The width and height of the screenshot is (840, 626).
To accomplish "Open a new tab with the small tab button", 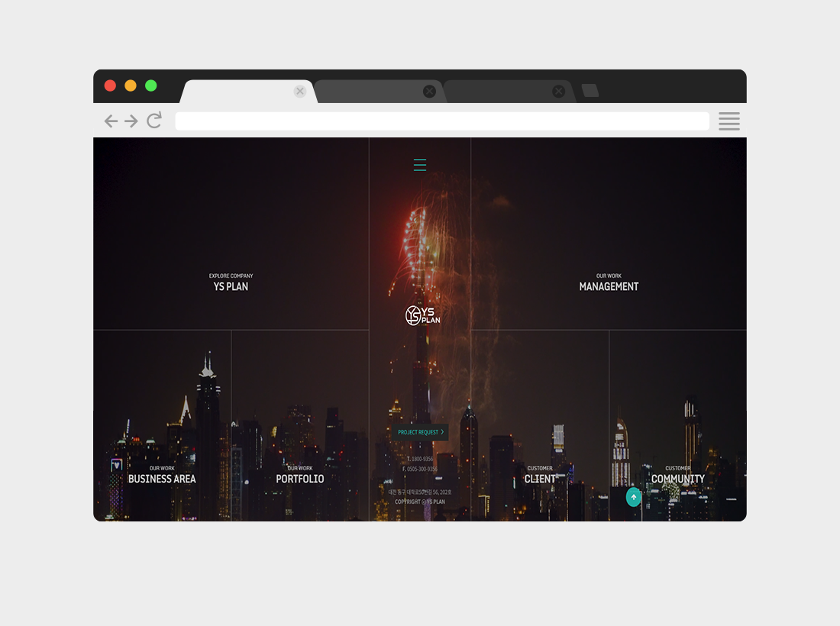I will (x=590, y=91).
